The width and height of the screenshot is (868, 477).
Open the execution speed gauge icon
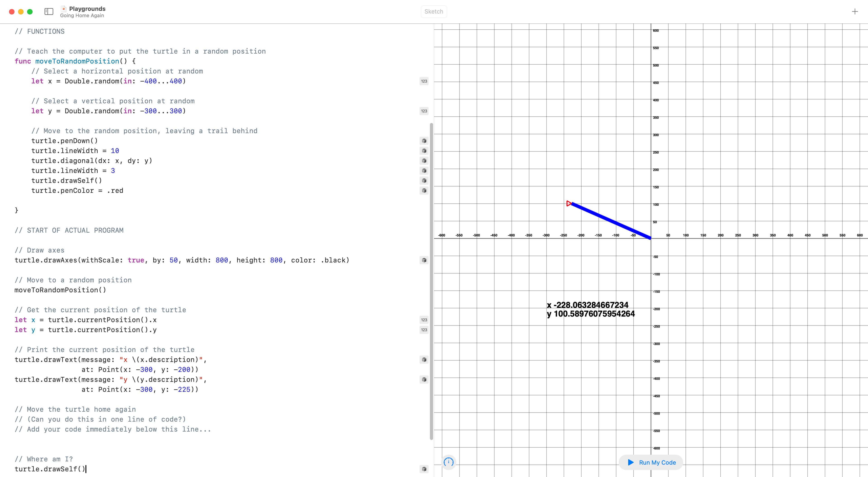448,462
